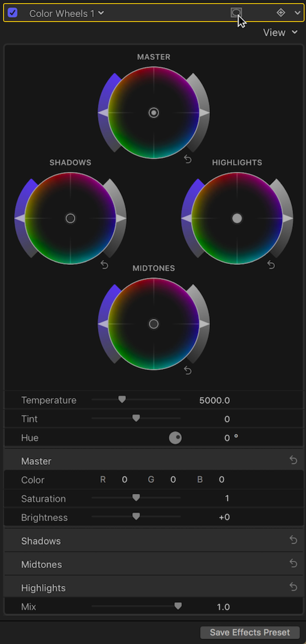
Task: Reset the Shadows color wheel
Action: (104, 265)
